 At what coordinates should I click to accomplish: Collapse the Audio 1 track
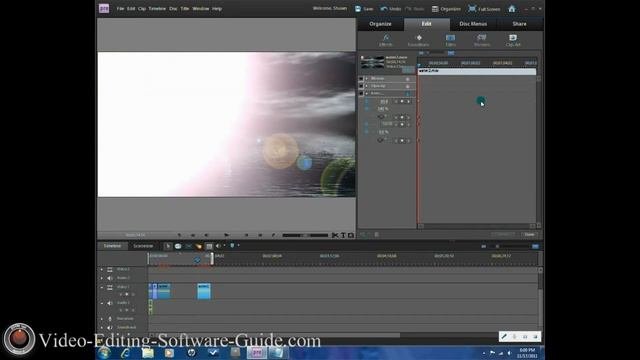tap(102, 303)
